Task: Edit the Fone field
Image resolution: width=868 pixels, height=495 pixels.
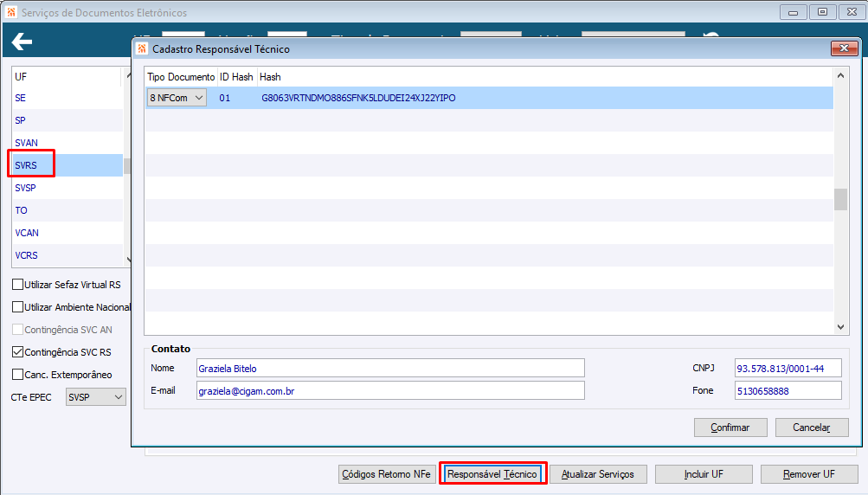Action: click(788, 391)
